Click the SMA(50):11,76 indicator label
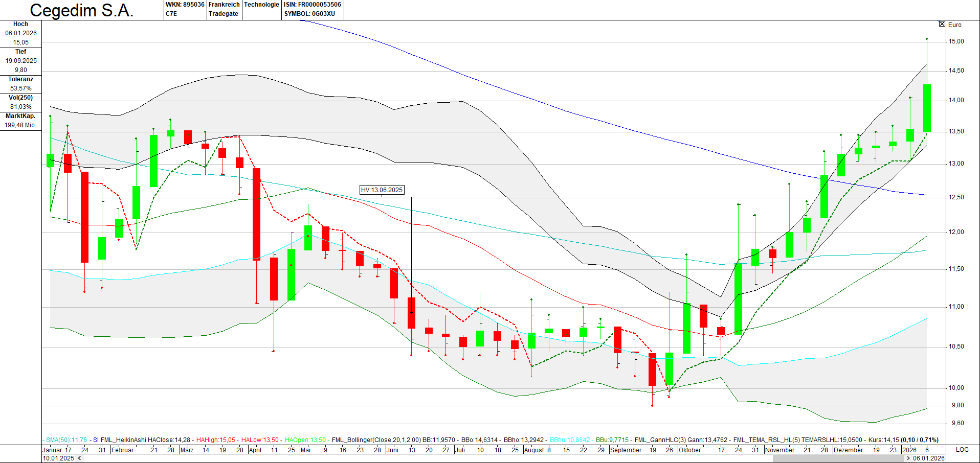The image size is (980, 463). 66,440
